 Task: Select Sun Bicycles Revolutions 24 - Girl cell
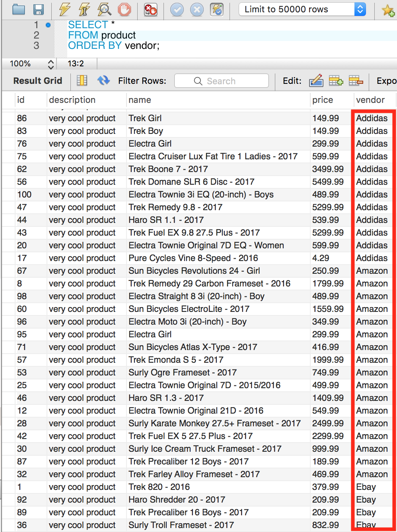pos(218,271)
